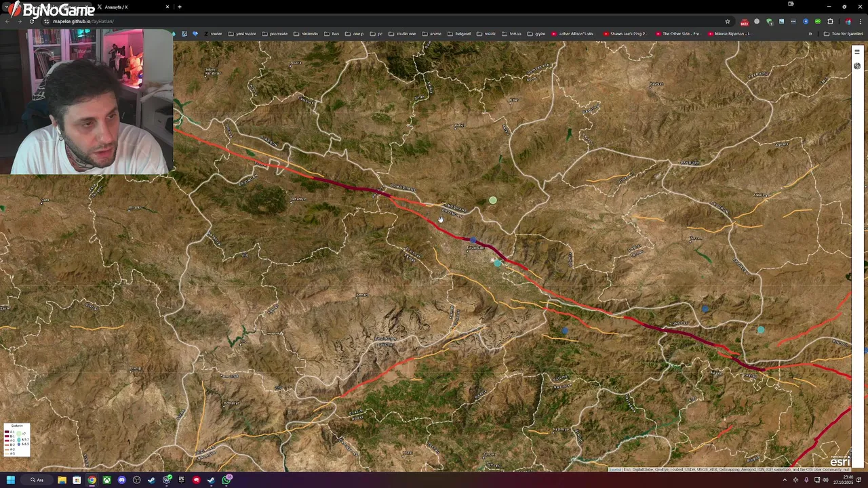Open the 'belgesel' bookmark folder

pyautogui.click(x=459, y=34)
